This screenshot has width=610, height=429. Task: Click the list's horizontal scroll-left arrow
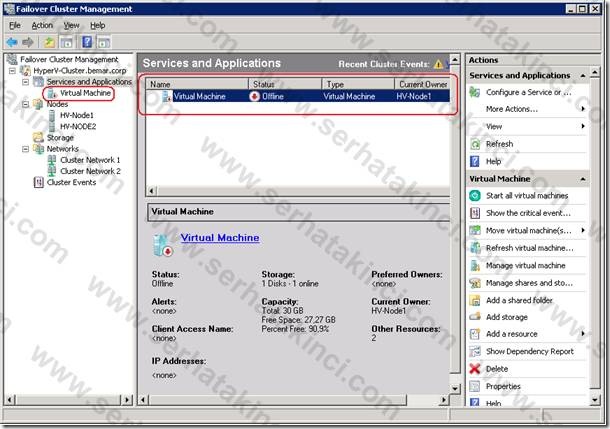click(x=152, y=191)
